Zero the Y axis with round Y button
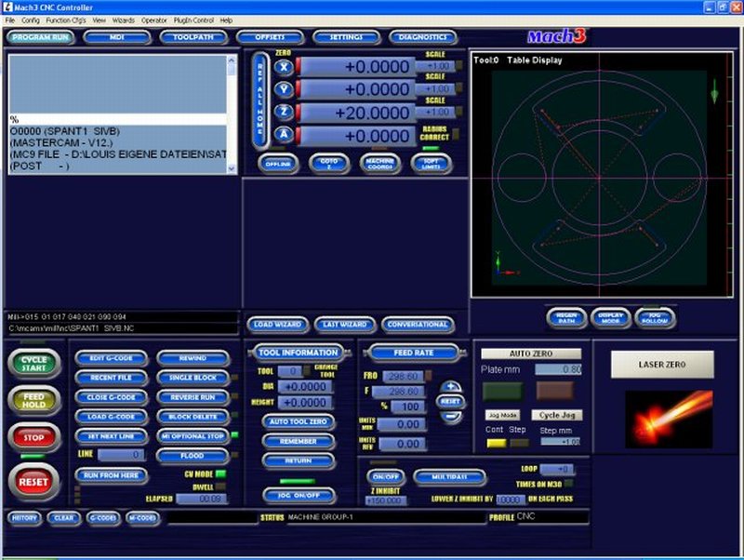Image resolution: width=744 pixels, height=560 pixels. tap(284, 89)
